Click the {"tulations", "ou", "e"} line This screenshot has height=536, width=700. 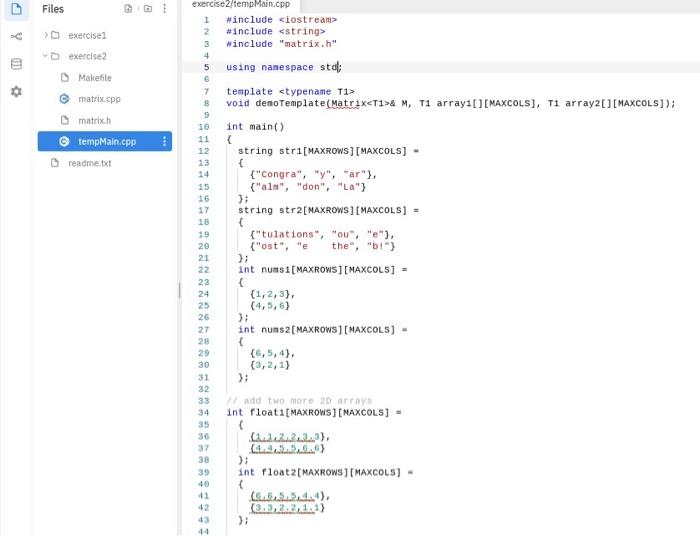[322, 234]
